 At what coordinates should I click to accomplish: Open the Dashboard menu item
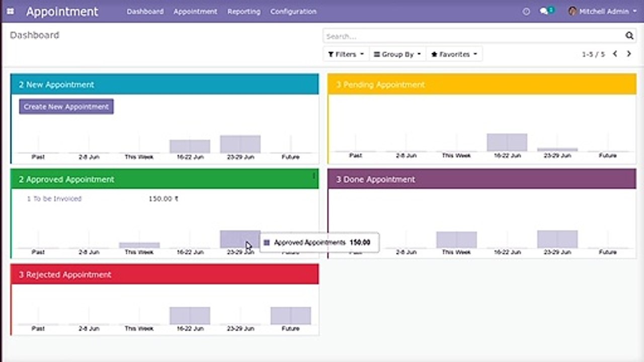click(145, 11)
